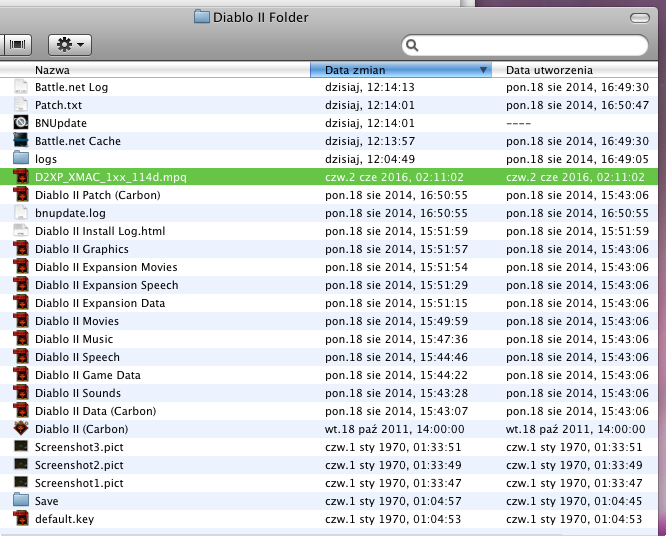Click the Diablo II Patch (Carbon) icon
Image resolution: width=666 pixels, height=537 pixels.
point(21,195)
